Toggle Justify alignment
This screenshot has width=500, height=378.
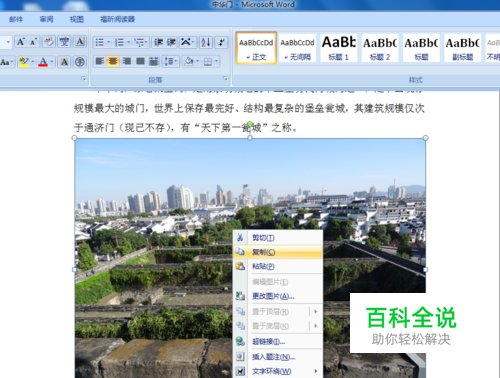click(140, 61)
